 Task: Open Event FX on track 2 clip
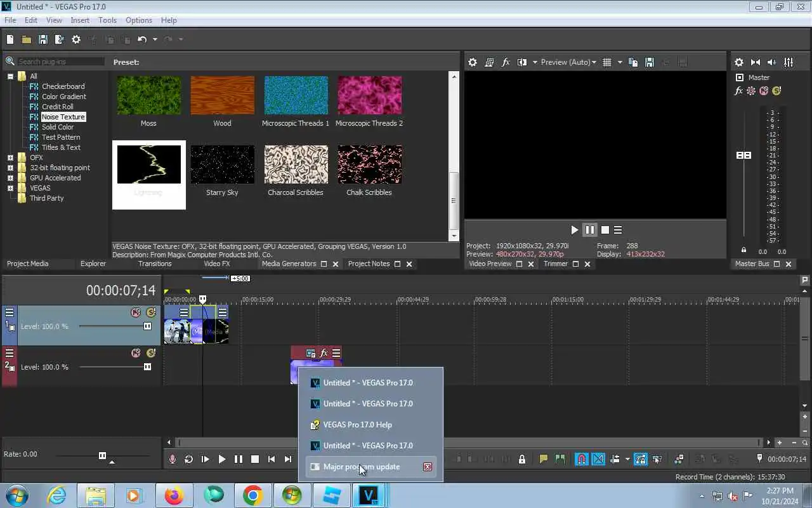[x=324, y=353]
